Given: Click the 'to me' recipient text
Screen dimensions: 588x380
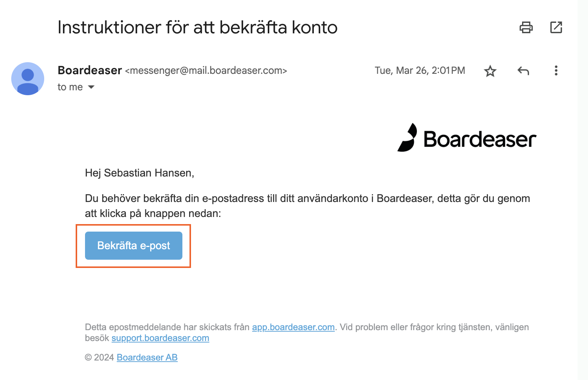Looking at the screenshot, I should pyautogui.click(x=70, y=87).
